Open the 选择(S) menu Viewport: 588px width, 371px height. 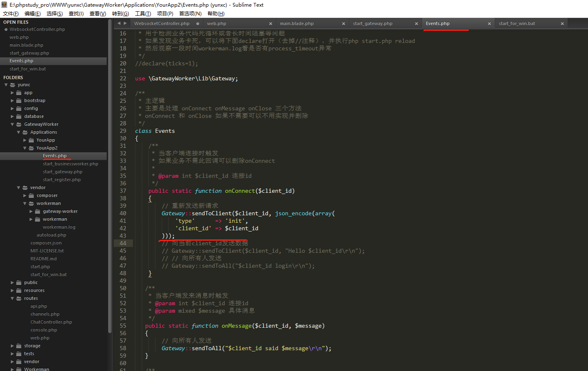[55, 14]
